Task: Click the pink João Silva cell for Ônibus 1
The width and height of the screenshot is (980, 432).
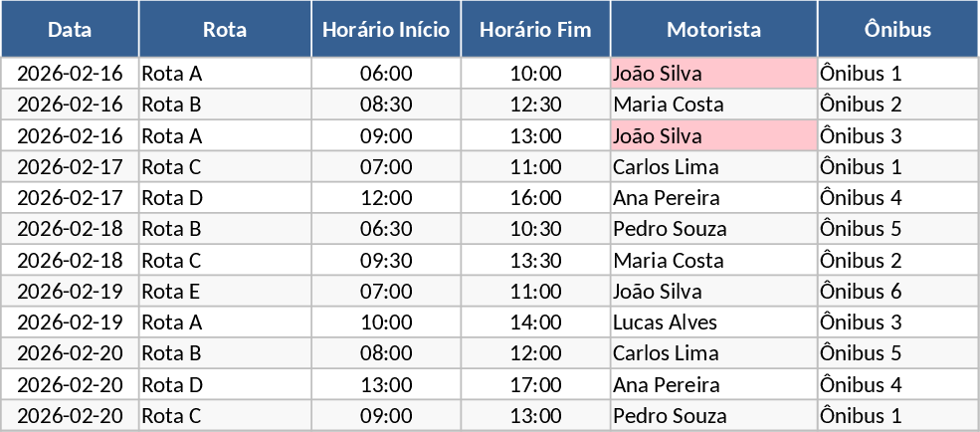Action: point(713,74)
